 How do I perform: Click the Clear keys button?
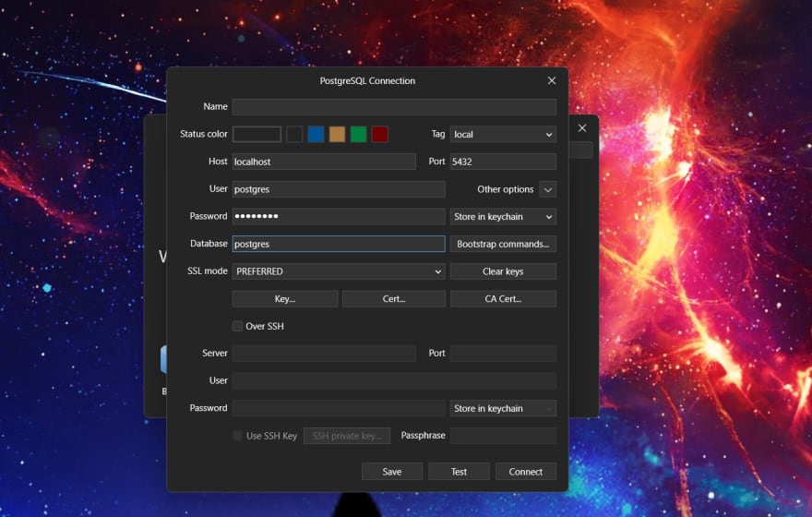503,271
